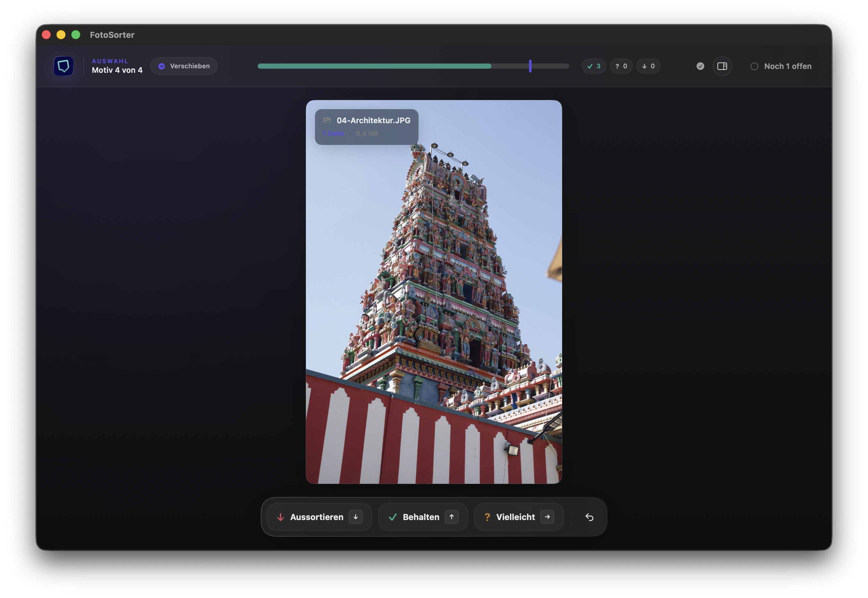Click the green window zoom button

pos(76,35)
